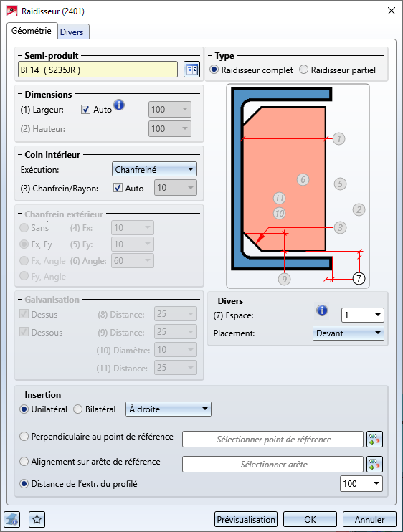
Task: Close the Raidisseur dialog window
Action: point(392,11)
